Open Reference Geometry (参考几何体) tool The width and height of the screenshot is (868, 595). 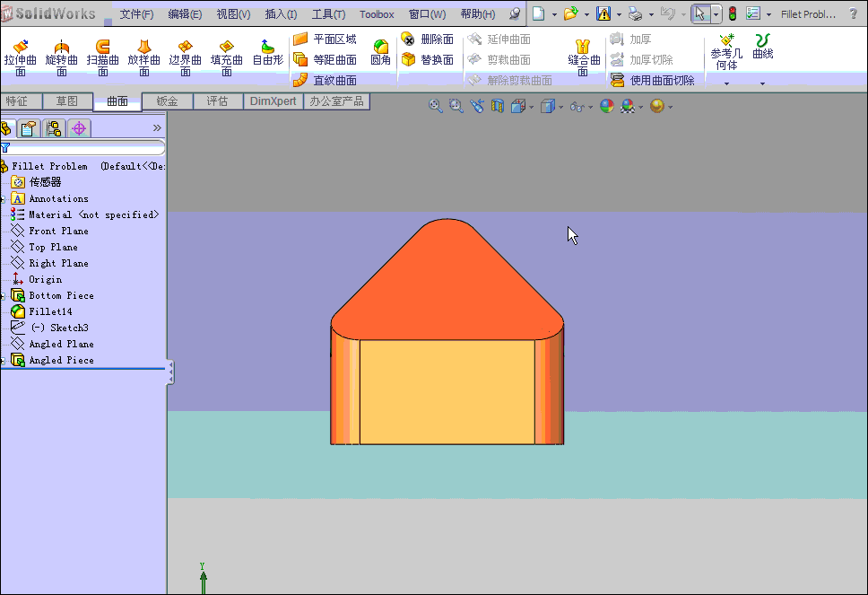point(726,52)
